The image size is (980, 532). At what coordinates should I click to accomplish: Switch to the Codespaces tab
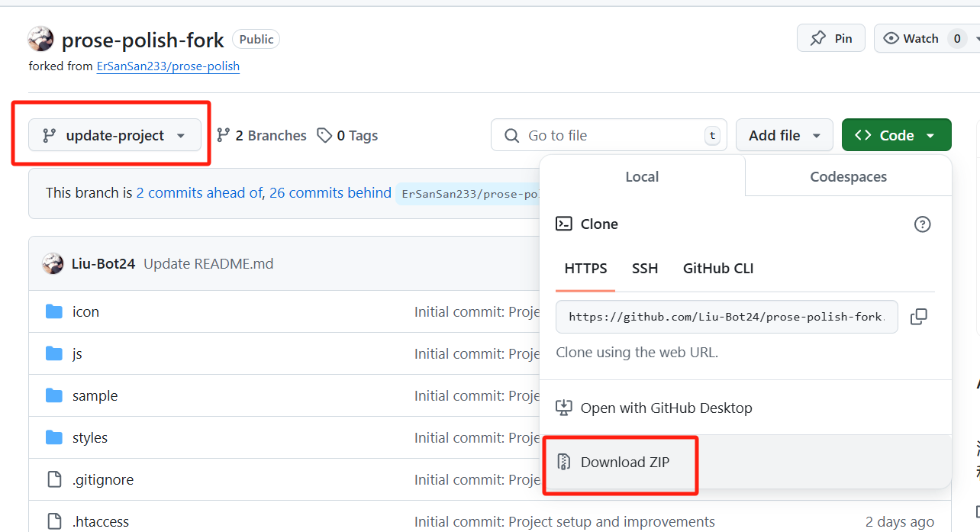[848, 176]
